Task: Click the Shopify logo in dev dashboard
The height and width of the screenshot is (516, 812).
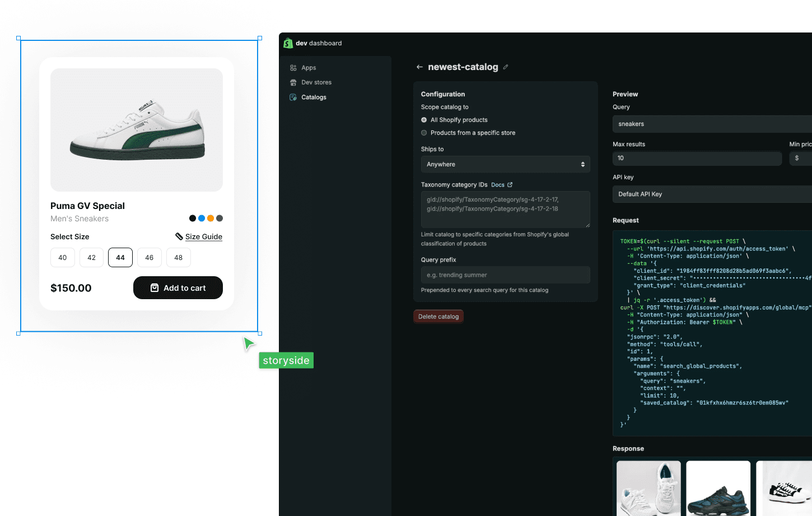Action: (x=288, y=43)
